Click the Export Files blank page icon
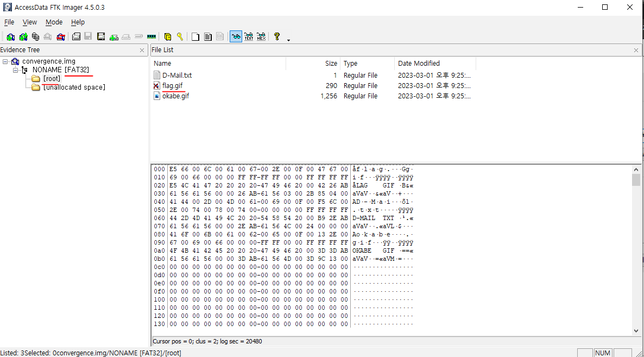This screenshot has width=644, height=357. 195,36
